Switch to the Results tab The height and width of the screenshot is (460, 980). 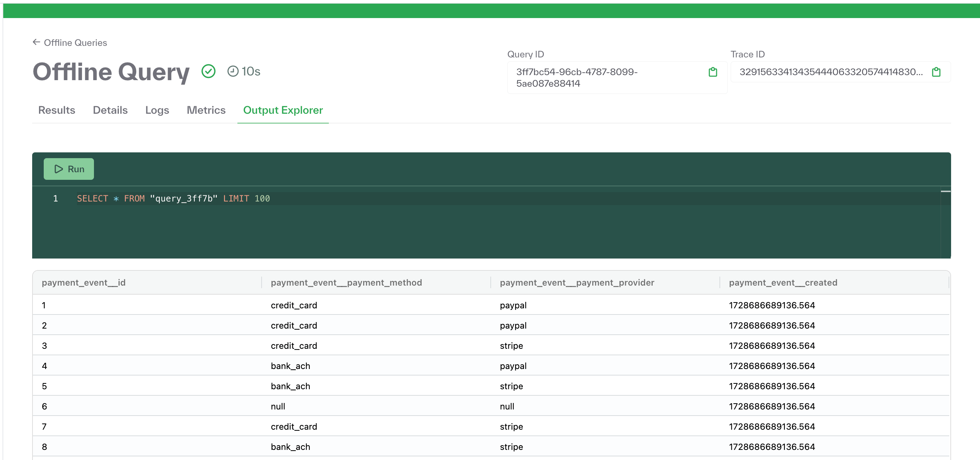tap(56, 110)
